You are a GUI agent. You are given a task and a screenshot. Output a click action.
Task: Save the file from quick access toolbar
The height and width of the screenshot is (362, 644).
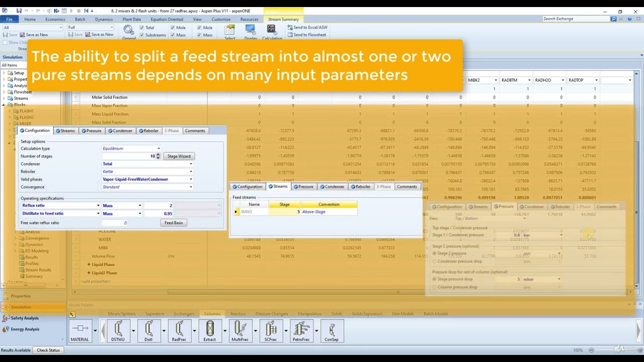19,11
